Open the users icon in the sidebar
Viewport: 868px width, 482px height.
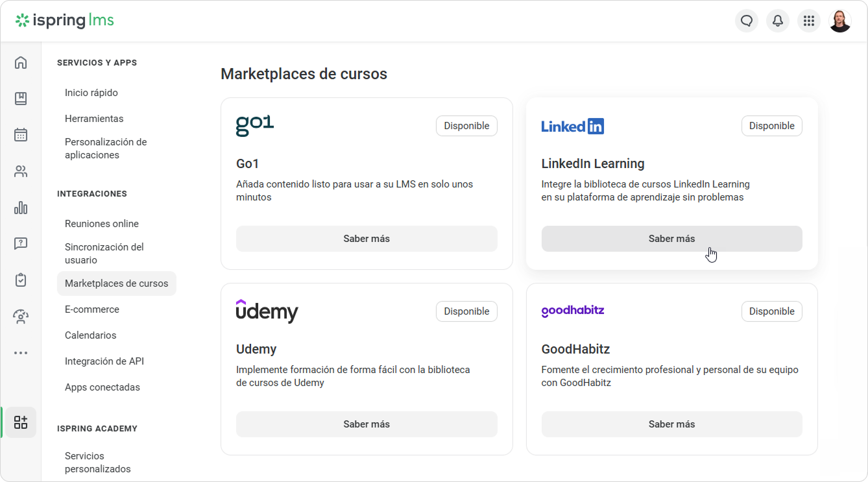pyautogui.click(x=21, y=171)
